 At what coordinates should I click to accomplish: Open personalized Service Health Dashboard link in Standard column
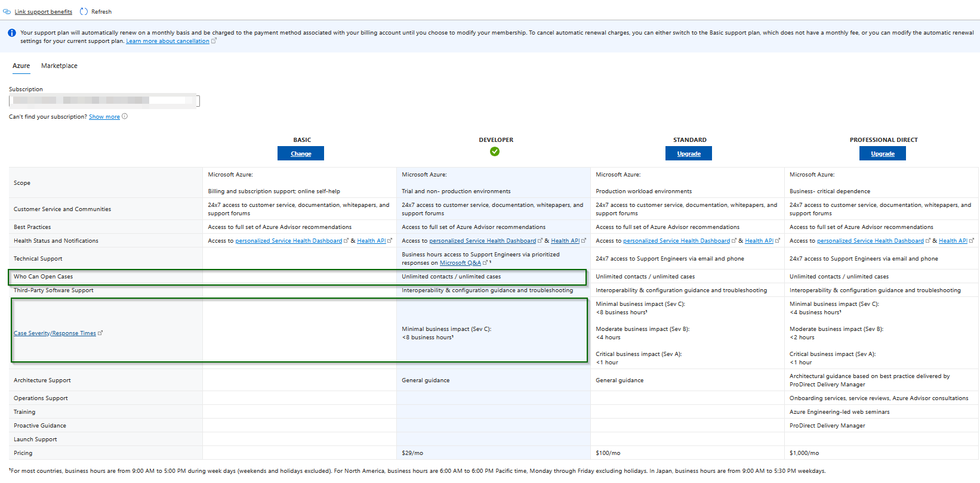pos(677,241)
